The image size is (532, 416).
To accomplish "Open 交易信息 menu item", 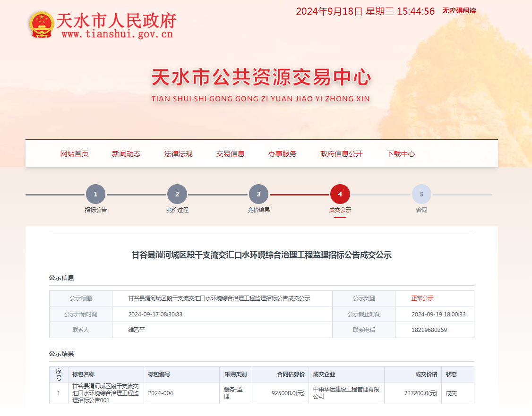I will point(230,153).
